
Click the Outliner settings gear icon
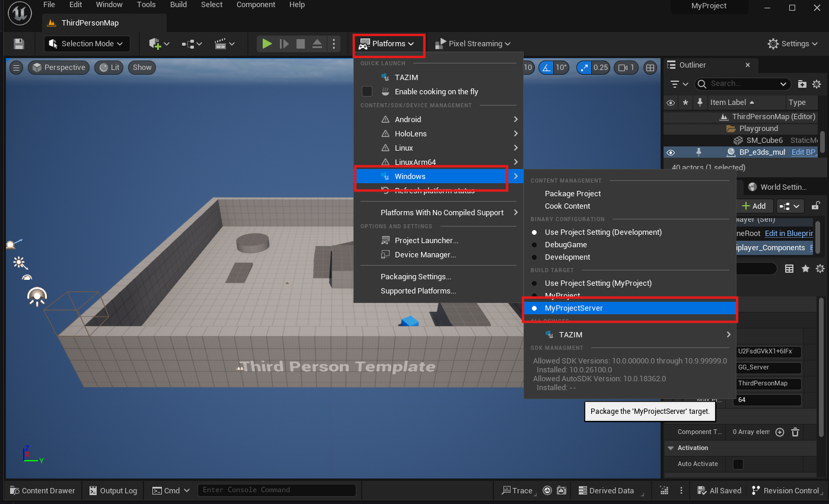(x=817, y=84)
